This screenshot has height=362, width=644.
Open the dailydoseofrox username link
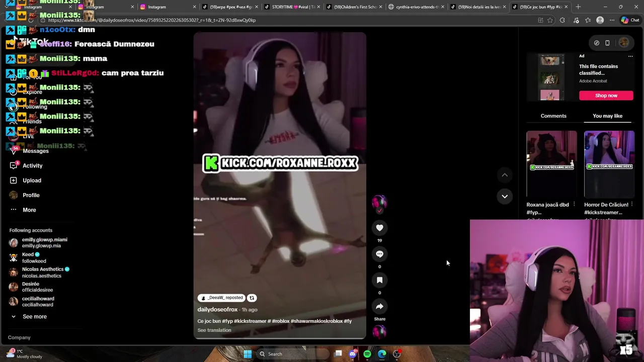[217, 309]
